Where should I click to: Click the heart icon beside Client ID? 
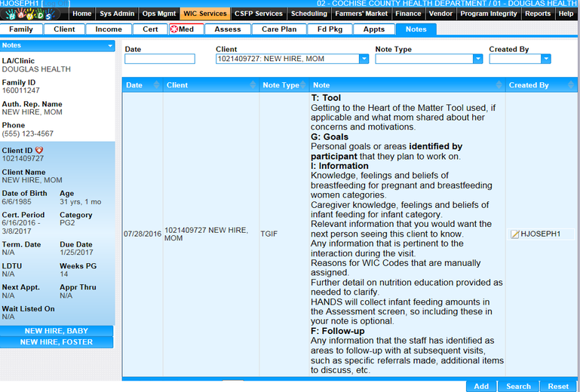(x=40, y=150)
